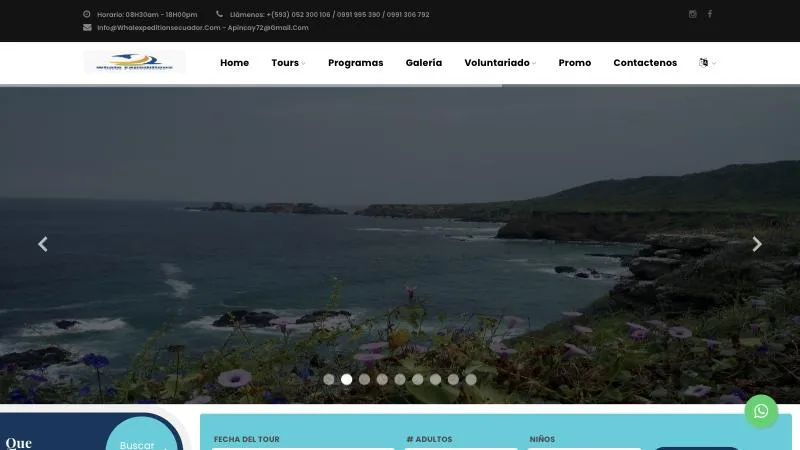Screen dimensions: 800x450
Task: Click the clock icon beside Horario
Action: 87,14
